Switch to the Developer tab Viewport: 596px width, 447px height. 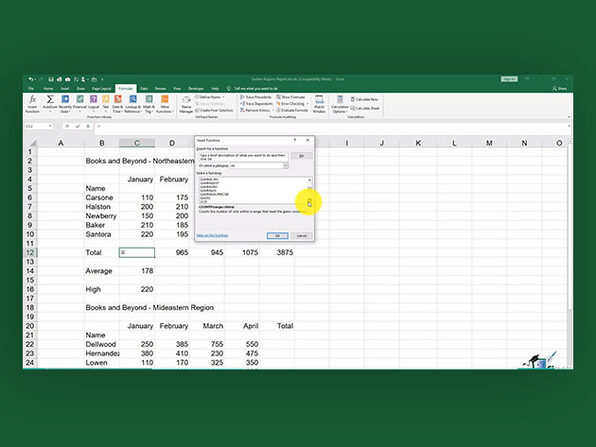tap(196, 89)
